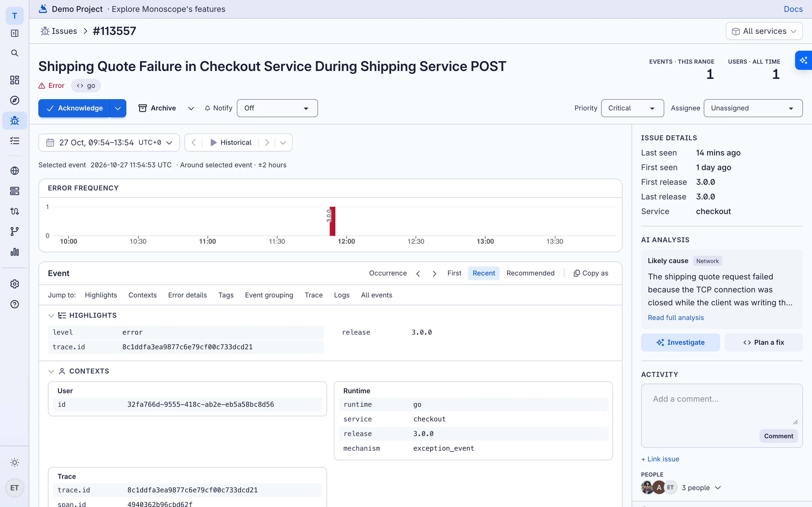Open the bar chart reports icon
812x507 pixels.
pos(14,252)
